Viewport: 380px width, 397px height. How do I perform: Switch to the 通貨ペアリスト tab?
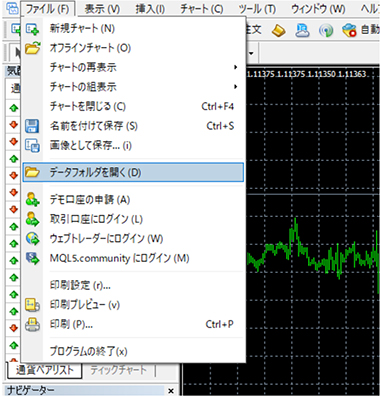click(x=44, y=370)
